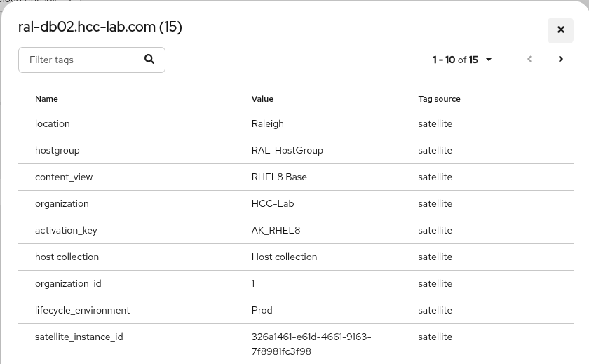Click the search magnifier icon
This screenshot has width=589, height=364.
(149, 60)
